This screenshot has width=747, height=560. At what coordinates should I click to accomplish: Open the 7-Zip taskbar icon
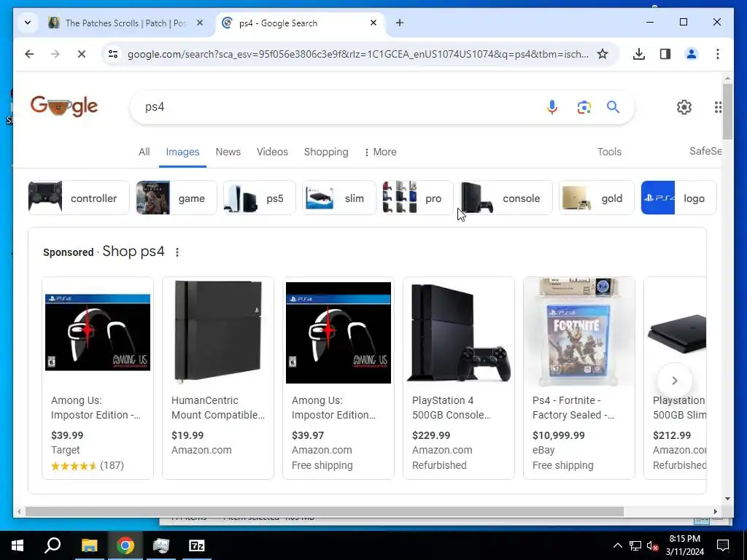click(197, 545)
